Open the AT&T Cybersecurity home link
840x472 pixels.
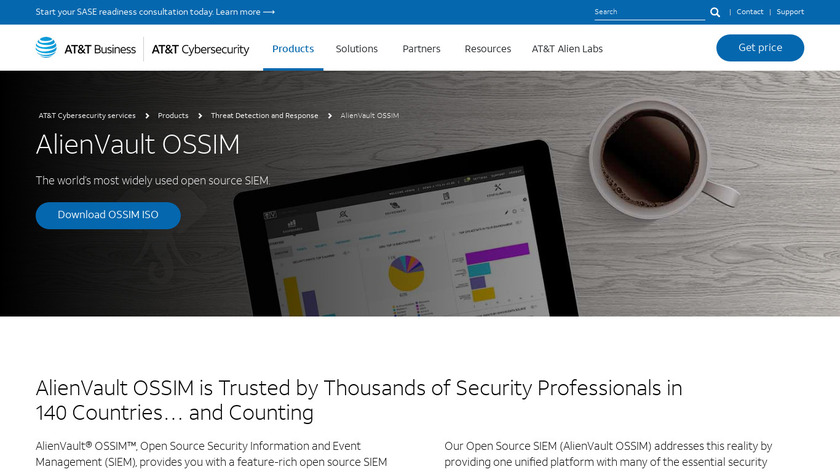click(200, 49)
